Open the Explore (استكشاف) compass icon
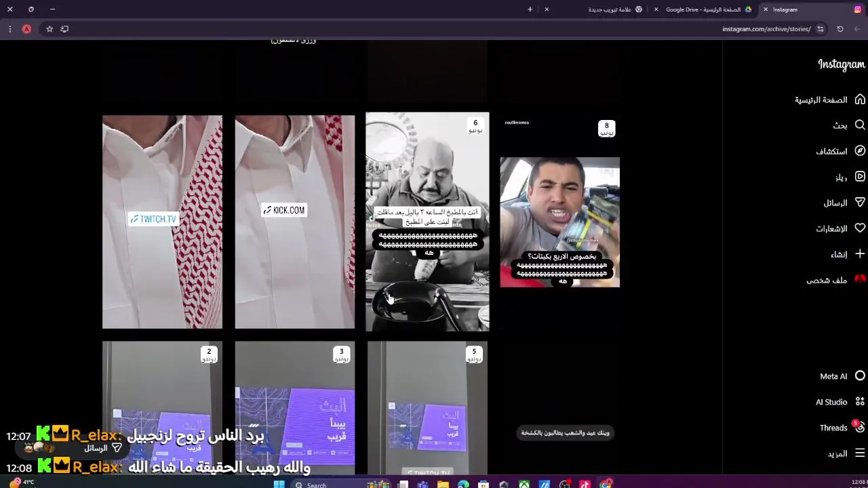The image size is (868, 488). 860,151
